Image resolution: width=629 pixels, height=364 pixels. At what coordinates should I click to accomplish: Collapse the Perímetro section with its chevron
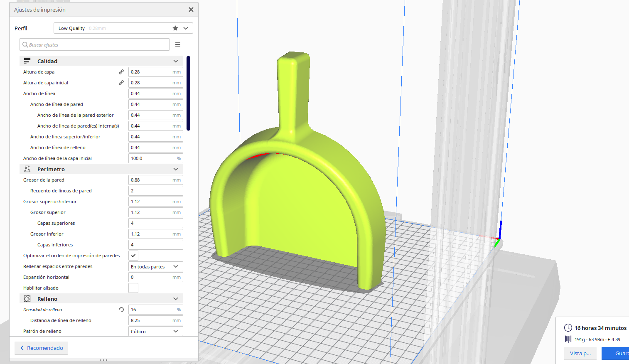[176, 169]
